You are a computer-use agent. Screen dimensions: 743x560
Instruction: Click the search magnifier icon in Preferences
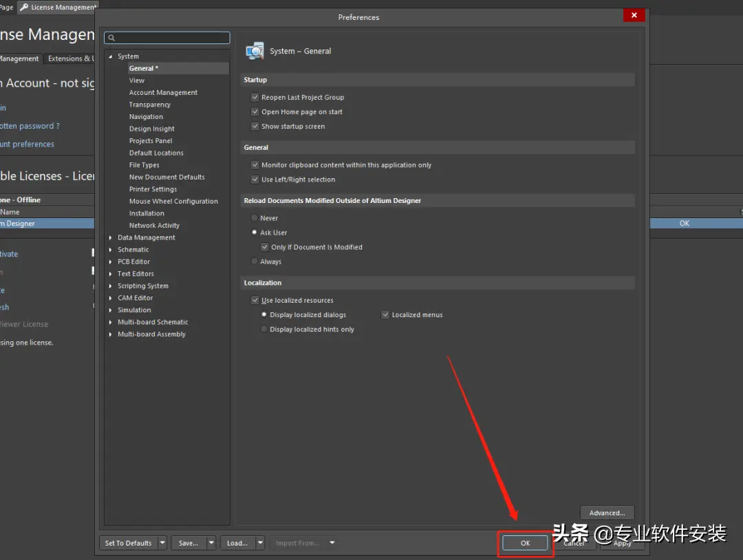coord(112,38)
